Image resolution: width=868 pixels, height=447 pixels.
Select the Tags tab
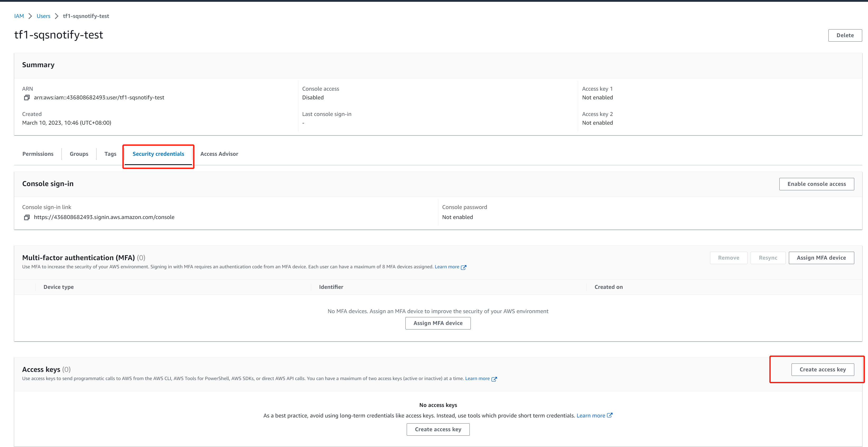110,154
